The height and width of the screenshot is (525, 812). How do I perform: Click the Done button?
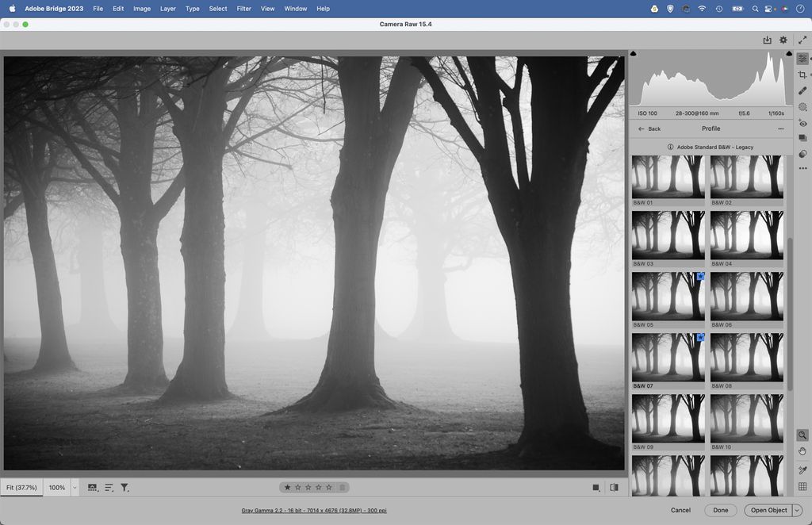click(720, 510)
